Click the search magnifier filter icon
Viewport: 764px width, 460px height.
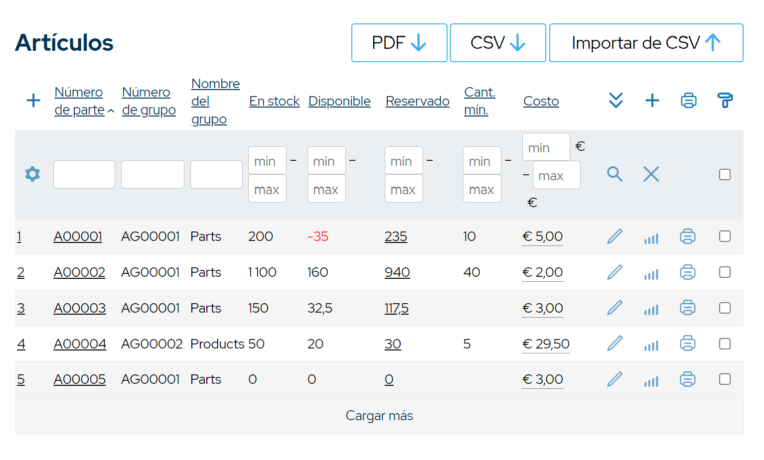(615, 174)
